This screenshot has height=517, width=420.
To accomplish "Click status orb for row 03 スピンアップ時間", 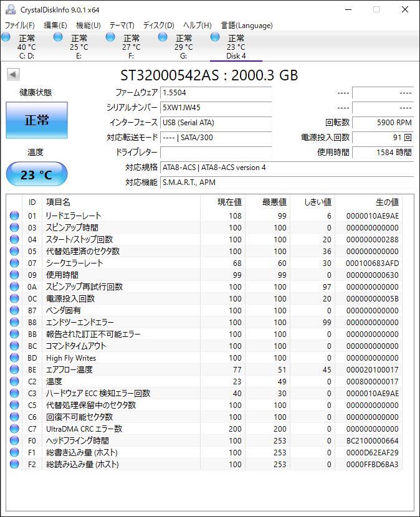I will [14, 227].
